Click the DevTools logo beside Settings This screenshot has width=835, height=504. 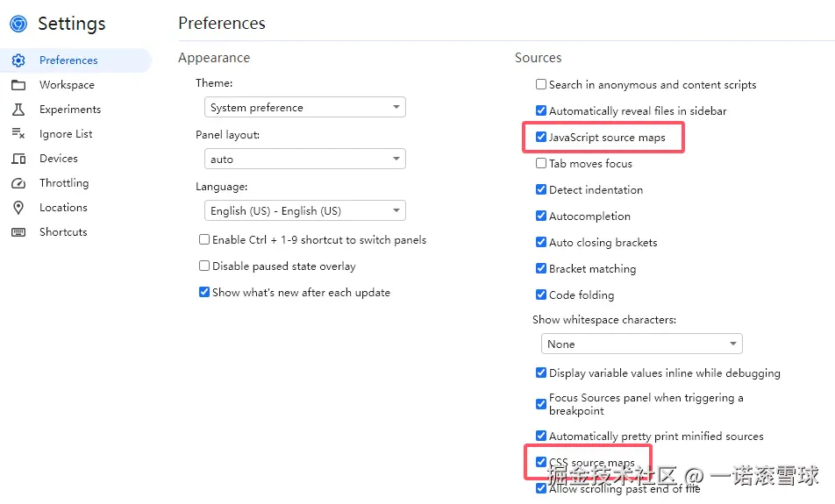click(x=18, y=24)
